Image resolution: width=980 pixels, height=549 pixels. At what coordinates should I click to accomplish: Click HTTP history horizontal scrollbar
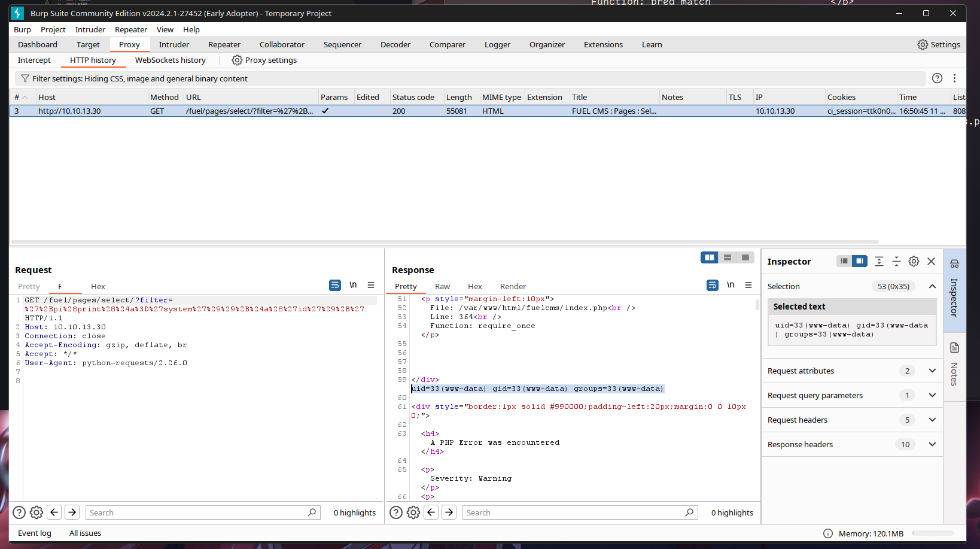click(x=444, y=242)
